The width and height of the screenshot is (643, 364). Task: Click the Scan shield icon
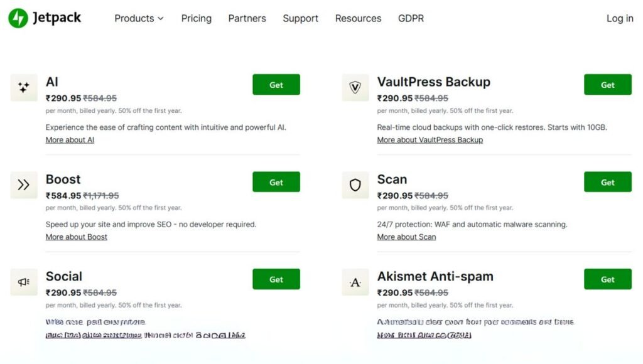pyautogui.click(x=355, y=185)
